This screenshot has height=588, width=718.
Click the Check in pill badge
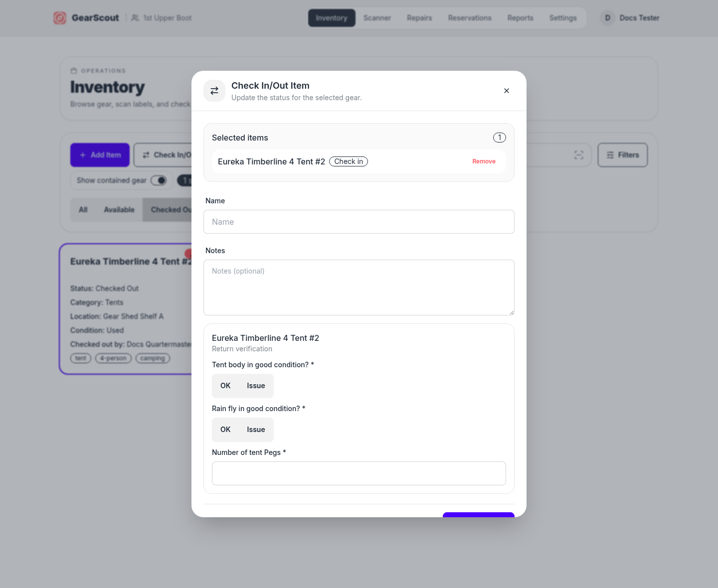click(x=349, y=161)
